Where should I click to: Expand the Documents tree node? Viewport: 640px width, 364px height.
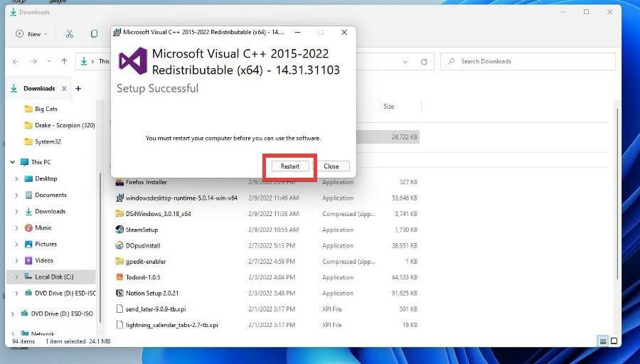tap(16, 195)
